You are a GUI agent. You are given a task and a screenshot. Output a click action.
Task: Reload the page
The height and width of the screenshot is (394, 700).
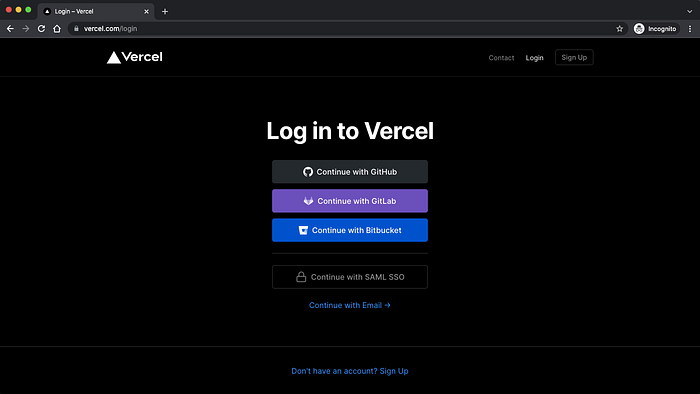tap(41, 29)
